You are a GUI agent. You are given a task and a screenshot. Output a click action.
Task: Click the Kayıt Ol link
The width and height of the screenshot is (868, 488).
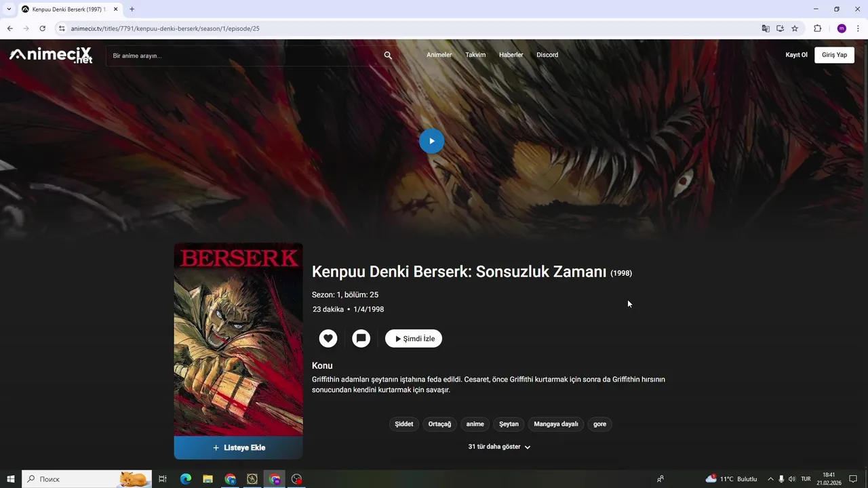pos(796,55)
